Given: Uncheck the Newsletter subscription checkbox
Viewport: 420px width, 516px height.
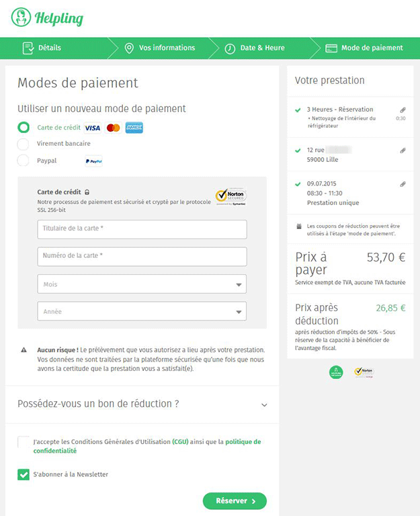Looking at the screenshot, I should point(24,475).
